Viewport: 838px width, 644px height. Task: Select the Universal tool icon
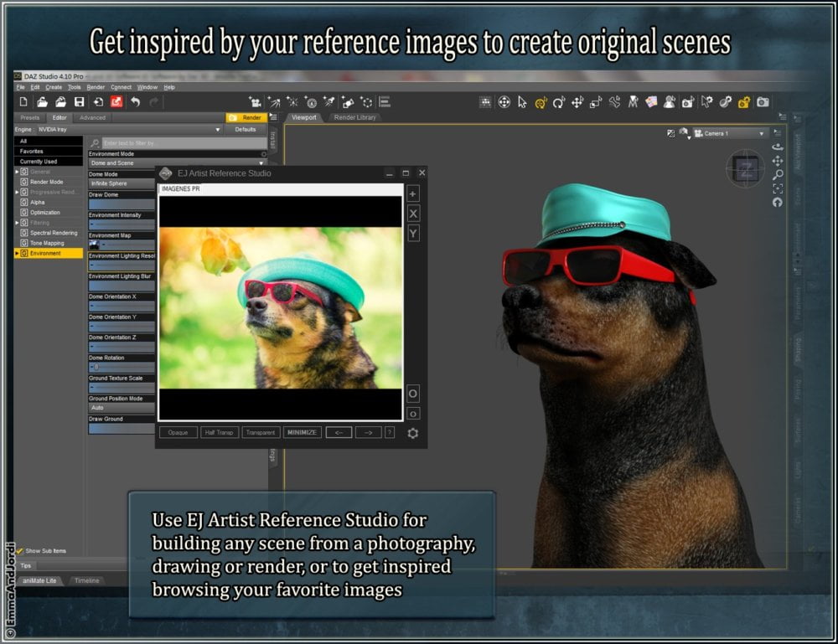coord(504,102)
